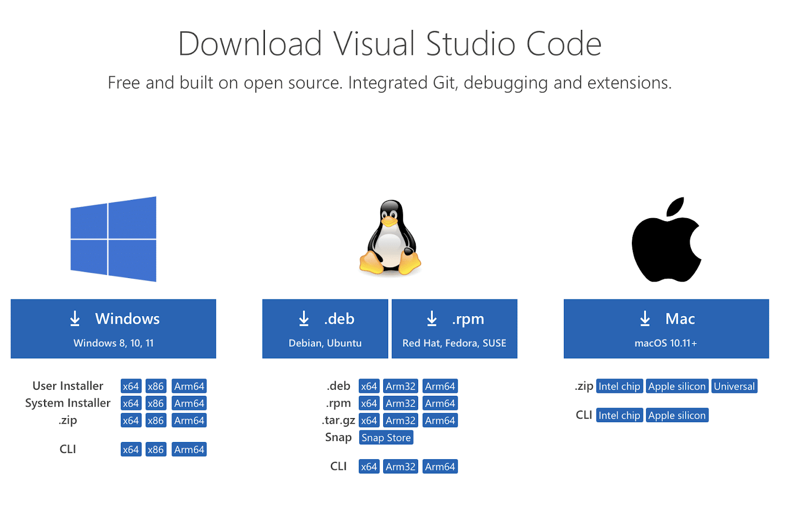Choose Arm32 in the Linux .rpm row

click(400, 403)
